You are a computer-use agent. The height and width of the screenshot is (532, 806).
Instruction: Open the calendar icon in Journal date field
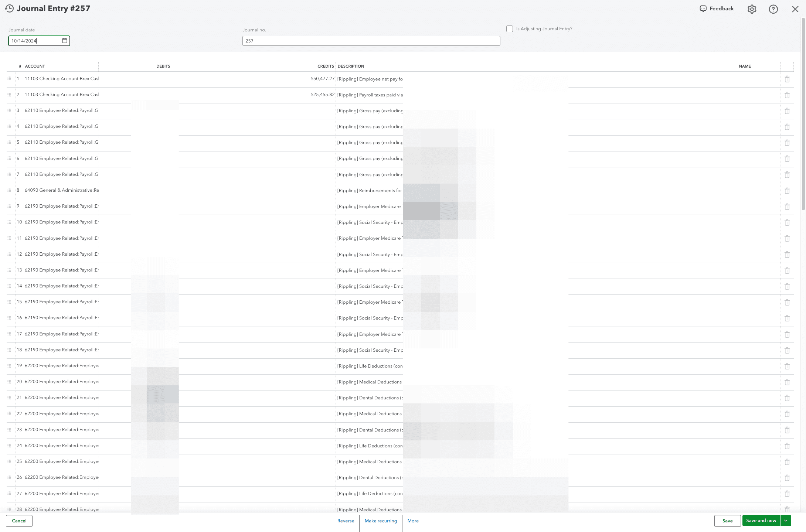click(x=65, y=41)
